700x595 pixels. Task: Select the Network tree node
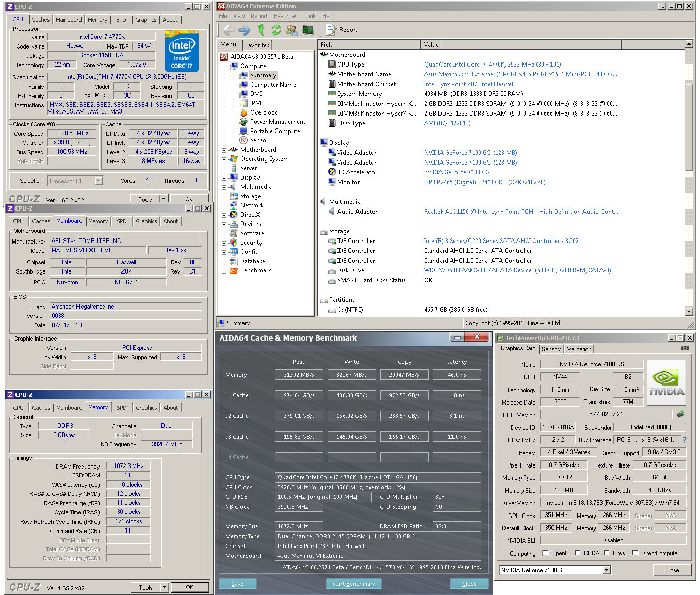coord(251,205)
